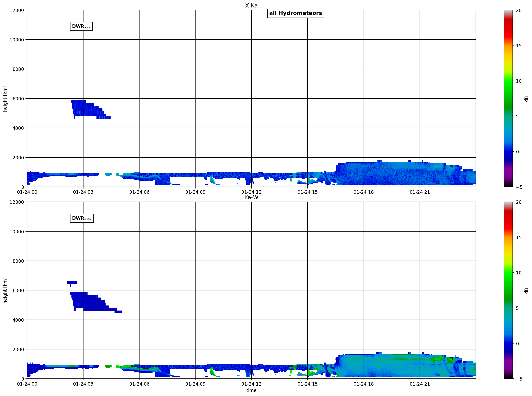Click the top plot's "height [km]" axis label
532x396 pixels.
(x=5, y=98)
